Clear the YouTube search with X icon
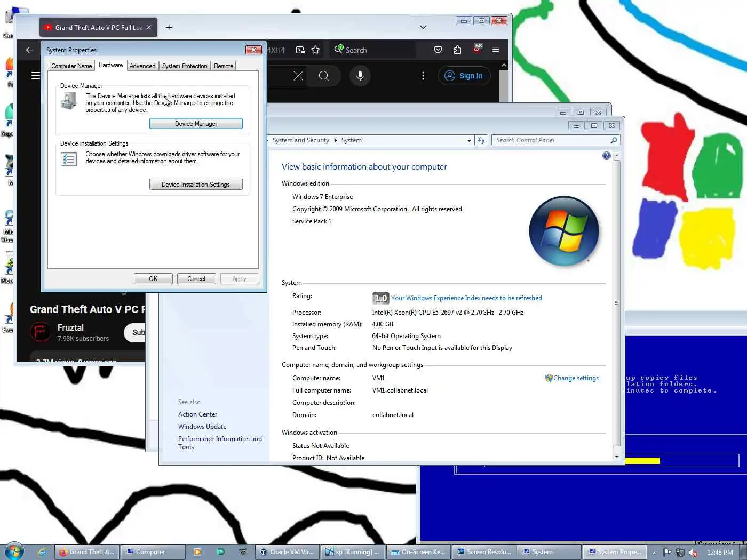Viewport: 747px width, 560px height. point(298,76)
